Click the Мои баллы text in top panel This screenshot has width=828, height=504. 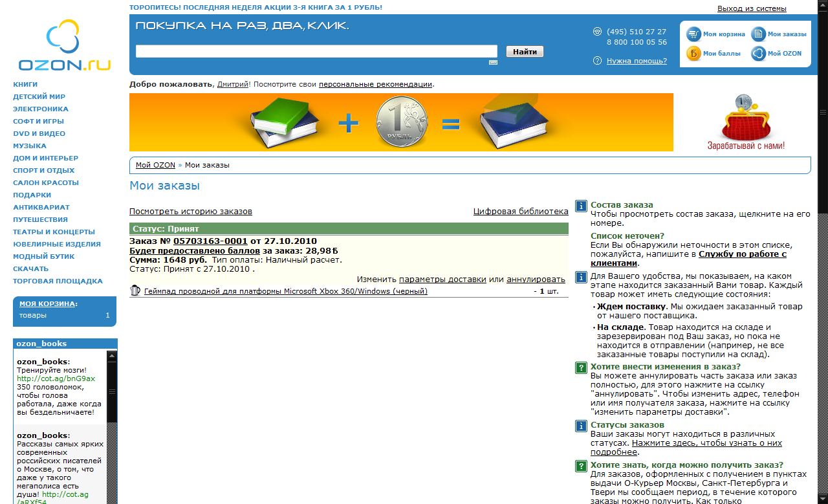[x=722, y=54]
